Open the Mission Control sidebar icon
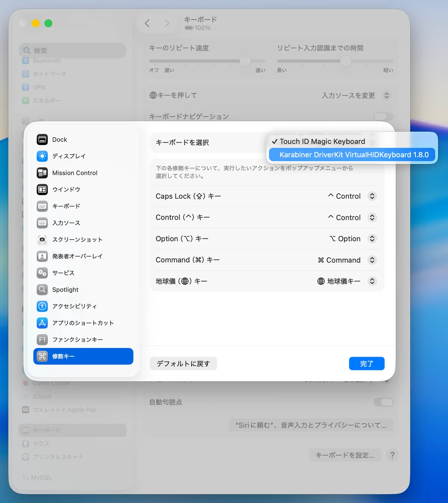This screenshot has width=448, height=503. (x=42, y=173)
